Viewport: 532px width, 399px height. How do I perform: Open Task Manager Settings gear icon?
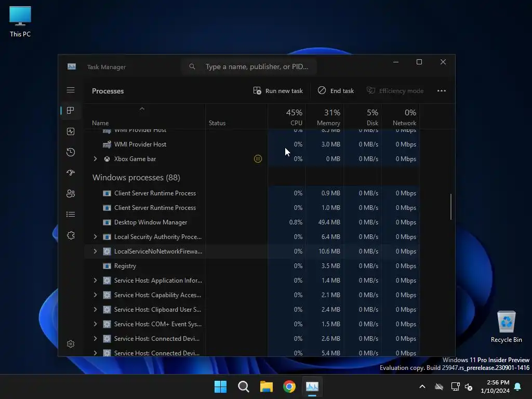[x=71, y=344]
